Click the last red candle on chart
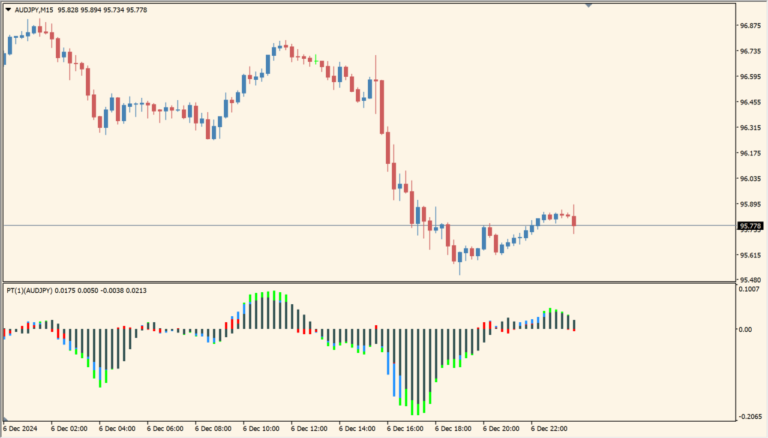The width and height of the screenshot is (768, 438). pos(574,223)
